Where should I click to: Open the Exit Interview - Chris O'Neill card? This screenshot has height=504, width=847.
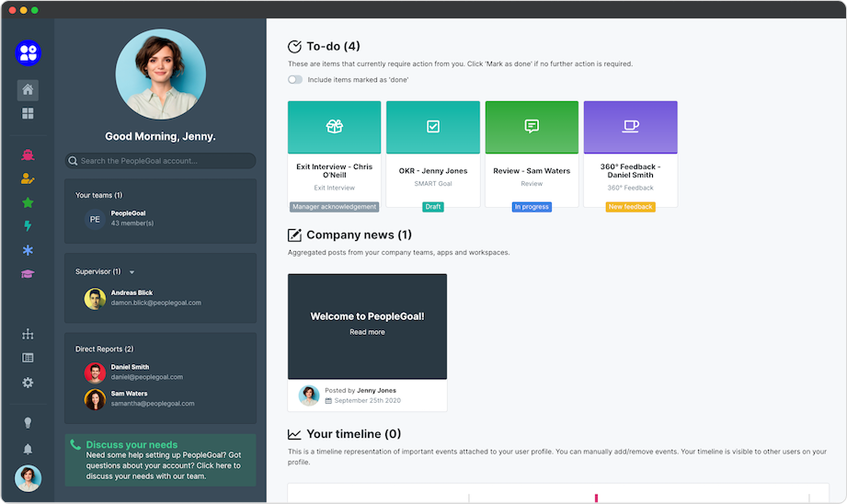point(334,154)
